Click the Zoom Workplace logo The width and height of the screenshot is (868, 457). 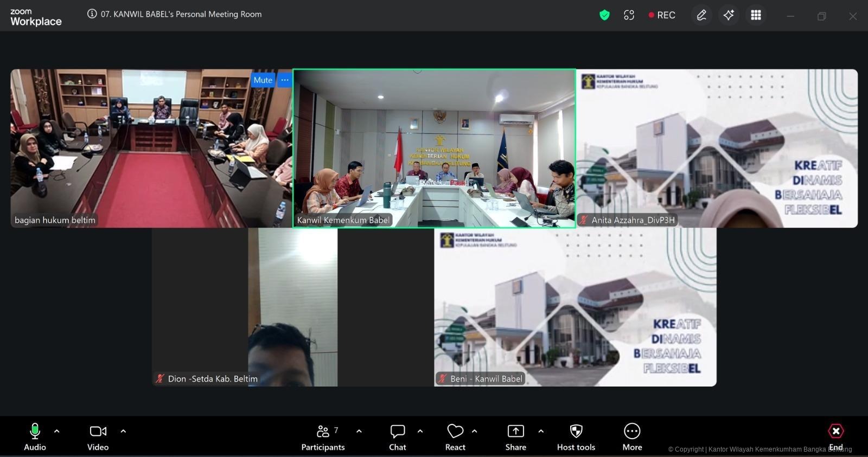coord(36,17)
